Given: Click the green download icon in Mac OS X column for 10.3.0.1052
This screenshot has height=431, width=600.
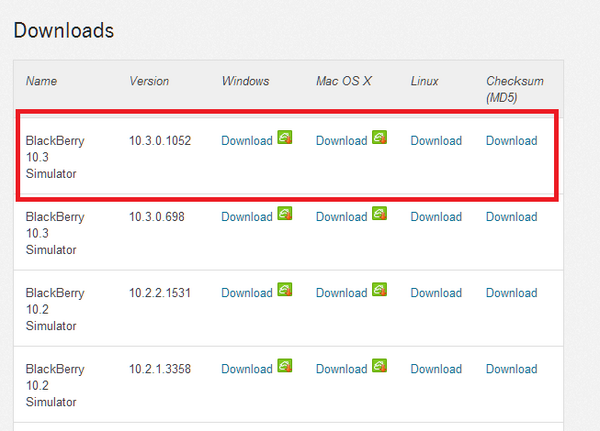Looking at the screenshot, I should pos(380,137).
